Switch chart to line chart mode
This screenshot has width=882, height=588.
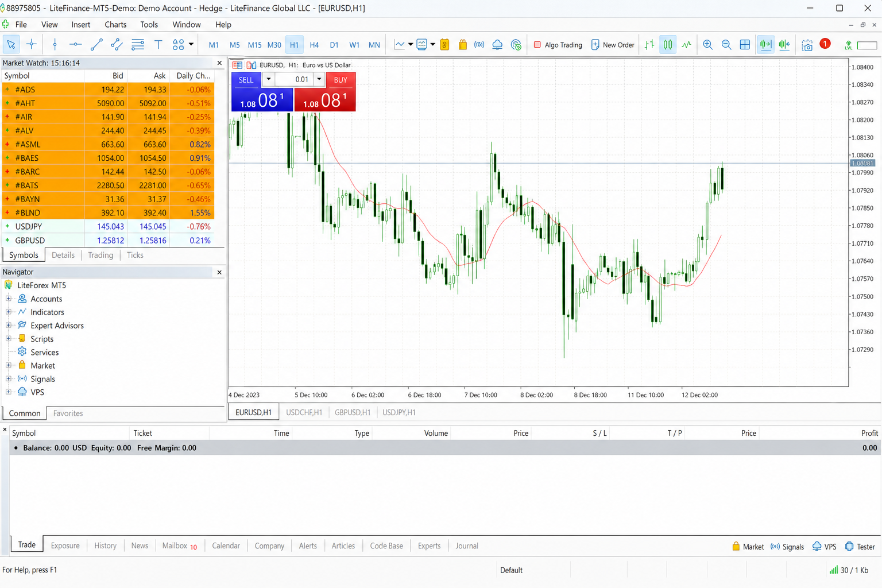[x=687, y=44]
